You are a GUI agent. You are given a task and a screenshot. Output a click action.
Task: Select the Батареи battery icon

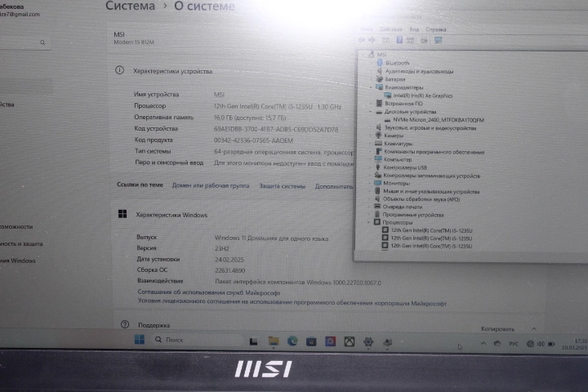click(x=379, y=79)
